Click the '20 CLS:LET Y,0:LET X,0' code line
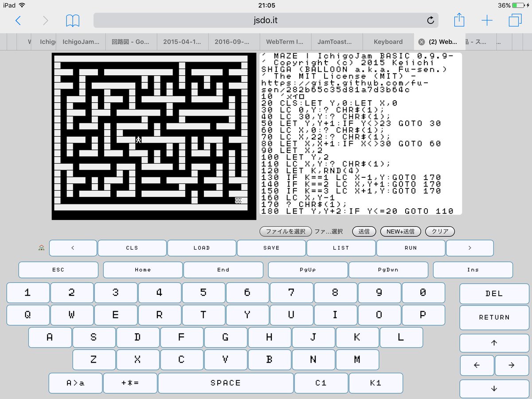 pyautogui.click(x=329, y=103)
